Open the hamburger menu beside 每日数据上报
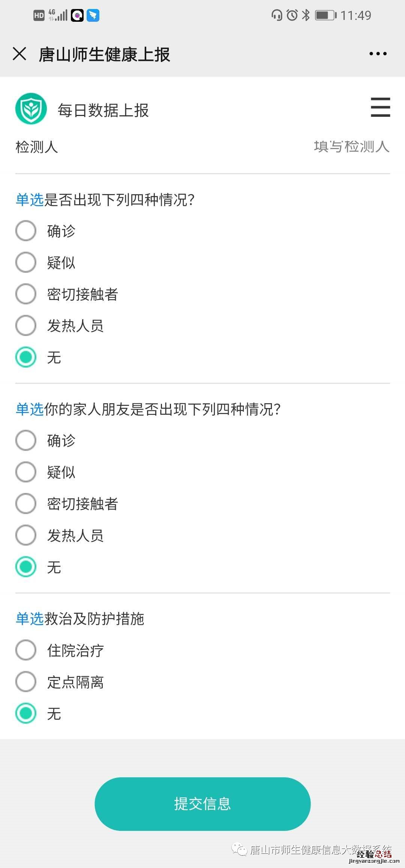This screenshot has width=405, height=868. pos(380,107)
